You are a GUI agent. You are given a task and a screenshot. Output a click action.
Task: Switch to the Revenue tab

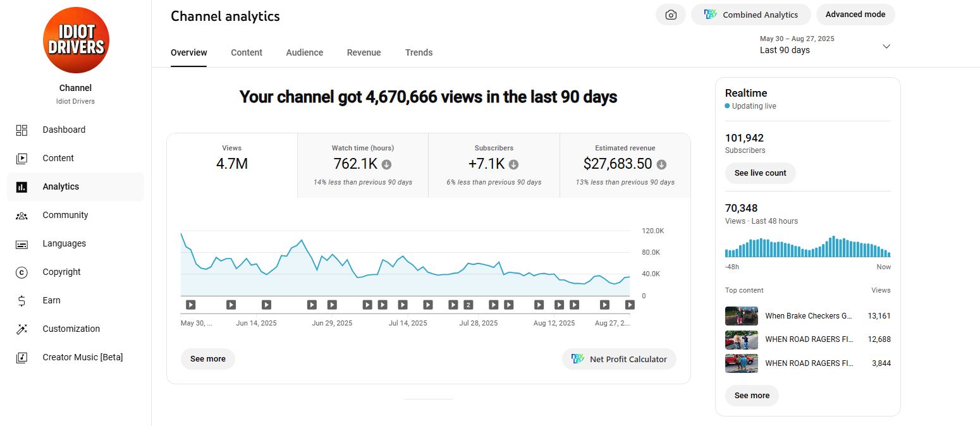tap(364, 52)
